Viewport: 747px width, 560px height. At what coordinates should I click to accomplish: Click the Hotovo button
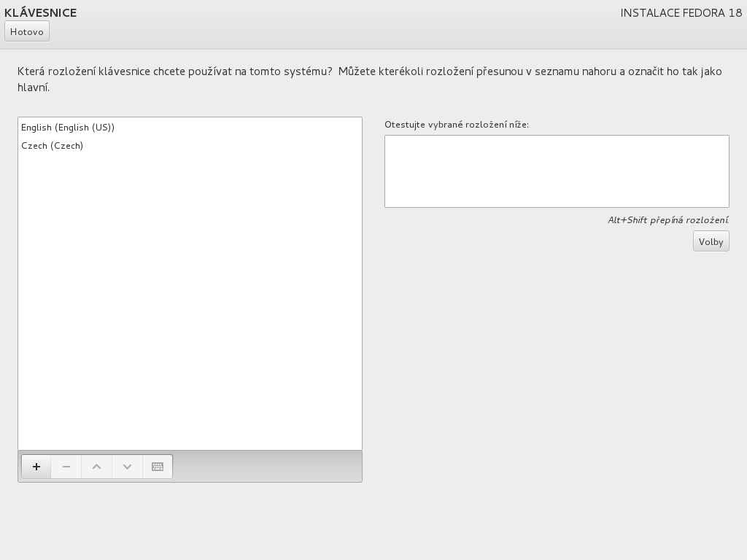27,31
